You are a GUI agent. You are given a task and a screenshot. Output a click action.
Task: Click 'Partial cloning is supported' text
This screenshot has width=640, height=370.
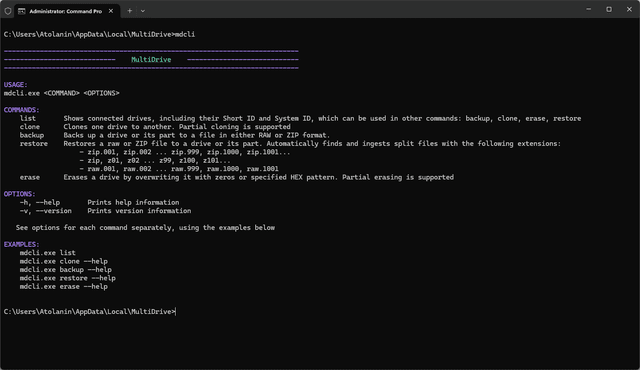(x=235, y=127)
